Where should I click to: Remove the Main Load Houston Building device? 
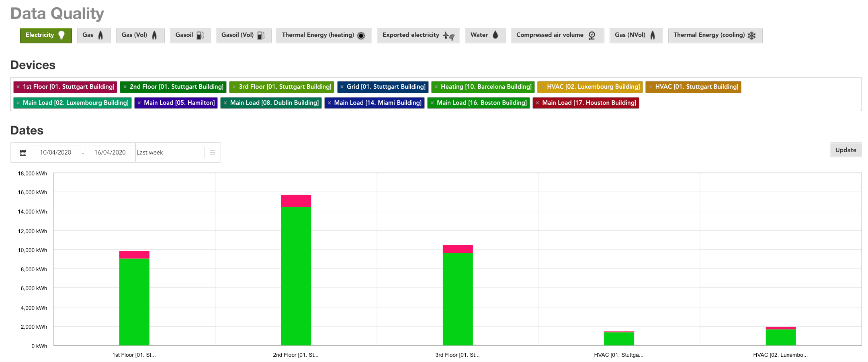point(537,103)
